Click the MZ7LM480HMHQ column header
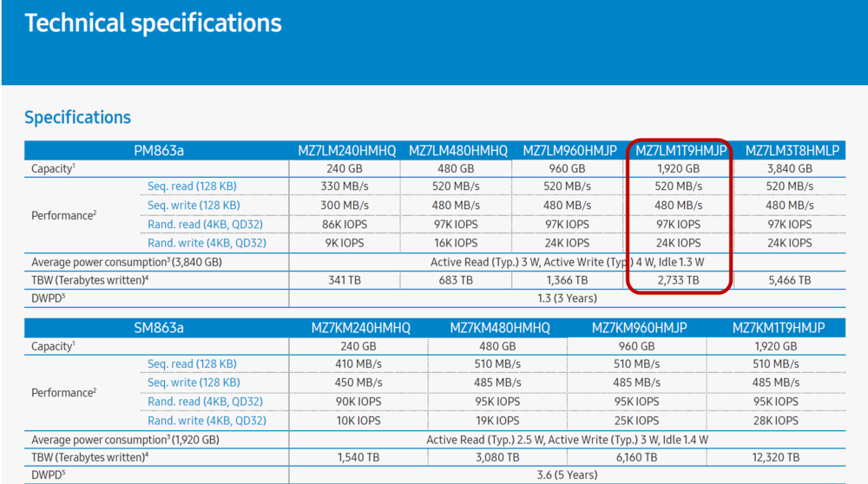The width and height of the screenshot is (868, 484). click(x=457, y=151)
